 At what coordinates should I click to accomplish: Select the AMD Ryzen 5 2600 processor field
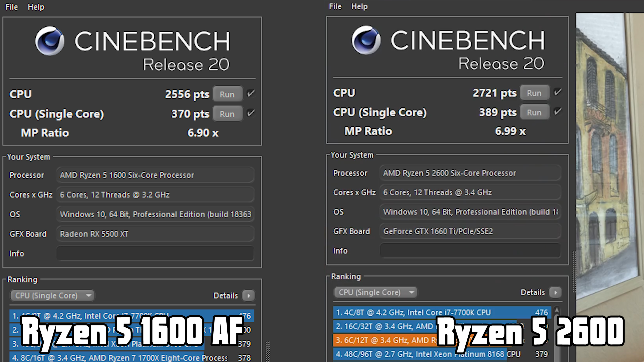pyautogui.click(x=470, y=173)
